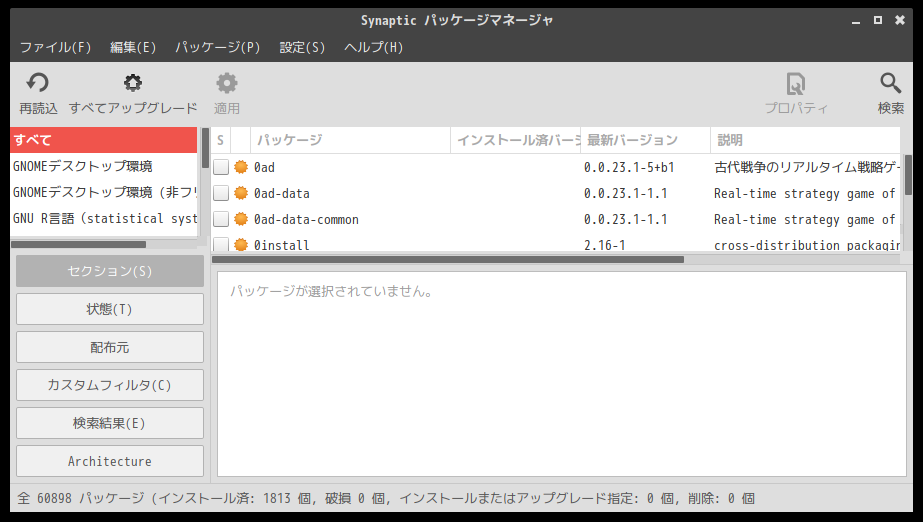Click the Upgrade All (すべてアップグレード) gear icon

133,83
